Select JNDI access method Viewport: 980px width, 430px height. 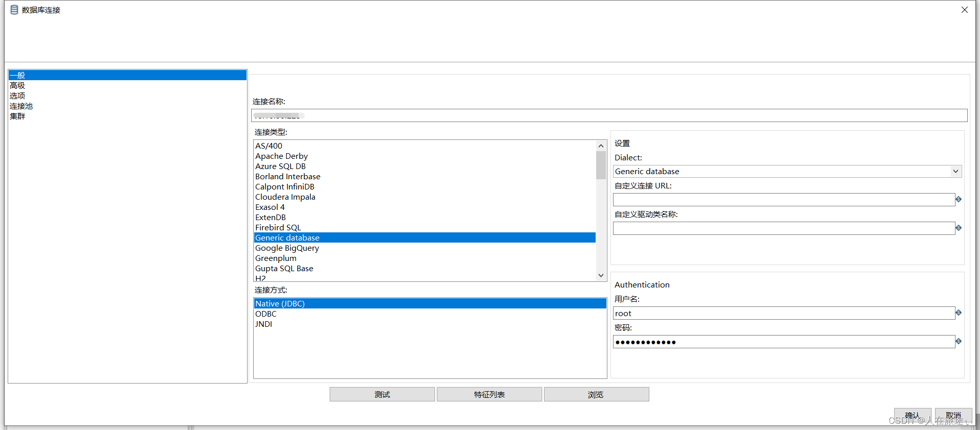430,324
